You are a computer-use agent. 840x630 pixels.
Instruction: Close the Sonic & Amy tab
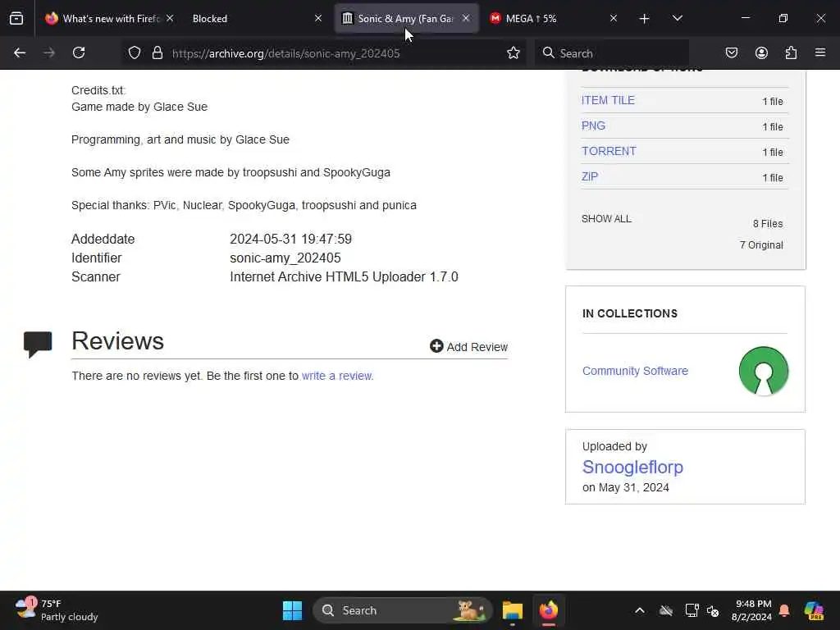tap(466, 18)
